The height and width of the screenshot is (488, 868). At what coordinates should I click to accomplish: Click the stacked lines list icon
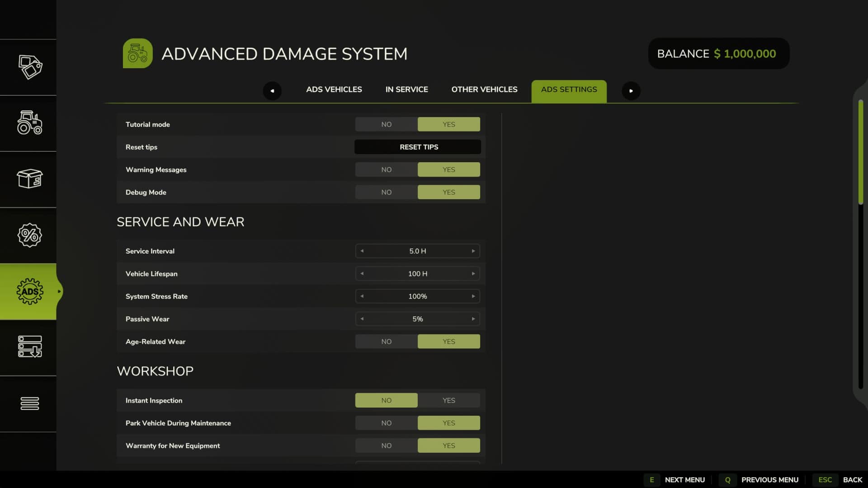(x=30, y=403)
